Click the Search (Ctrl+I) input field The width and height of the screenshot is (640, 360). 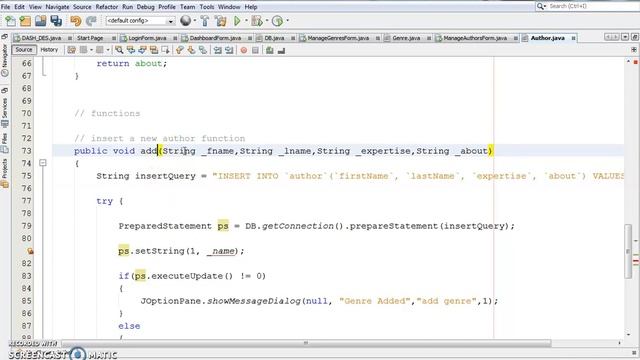pyautogui.click(x=593, y=6)
